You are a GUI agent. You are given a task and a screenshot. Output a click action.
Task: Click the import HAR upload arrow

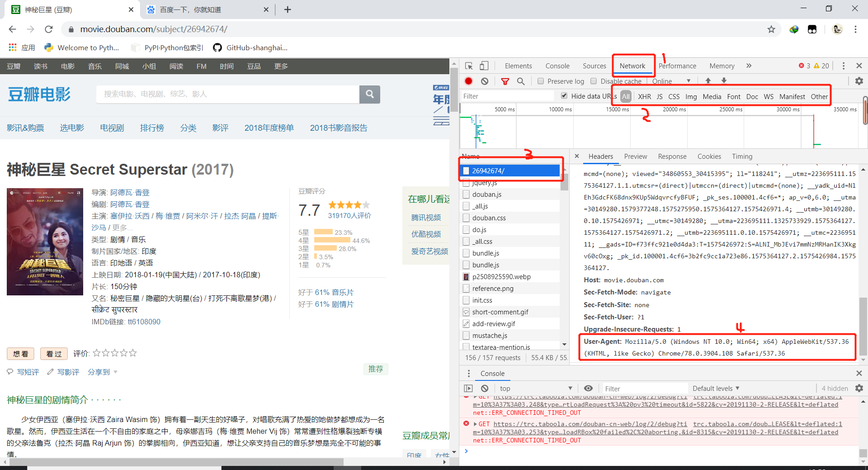point(708,81)
